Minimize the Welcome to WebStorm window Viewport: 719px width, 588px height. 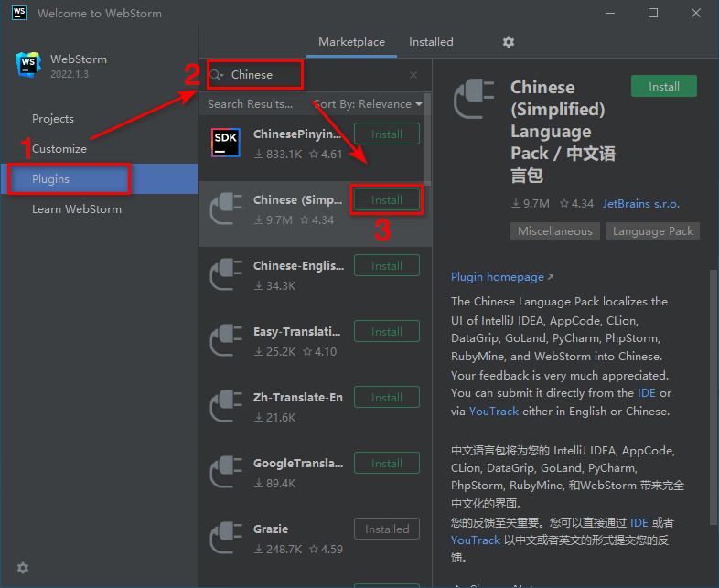tap(610, 13)
